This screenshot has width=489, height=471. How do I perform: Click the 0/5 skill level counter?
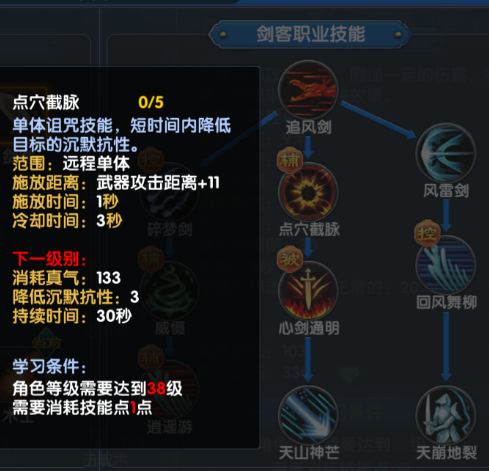pos(151,102)
